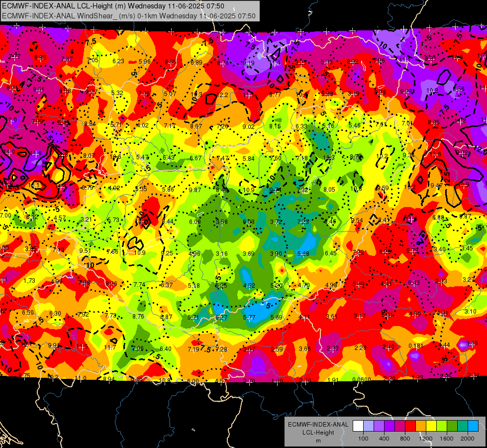
Task: Pick the orange legend swatch
Action: point(421,426)
